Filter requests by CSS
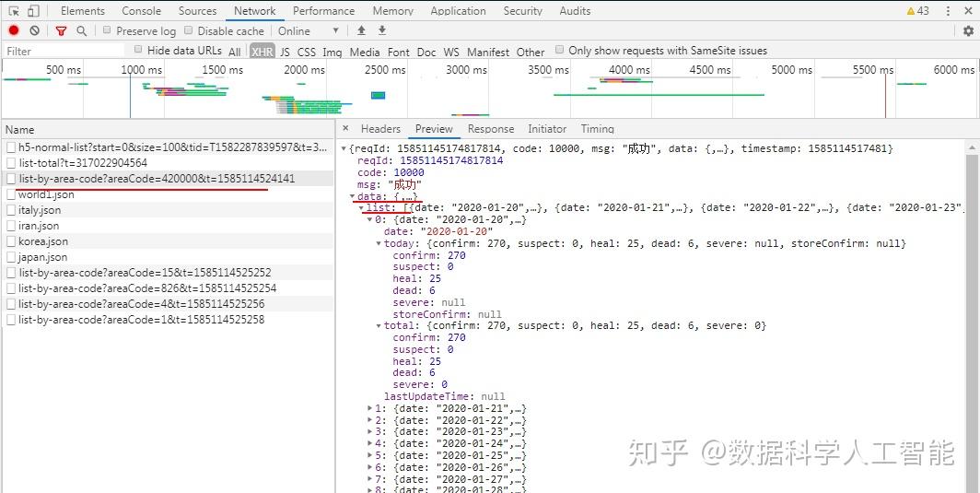Viewport: 980px width, 493px height. coord(306,52)
